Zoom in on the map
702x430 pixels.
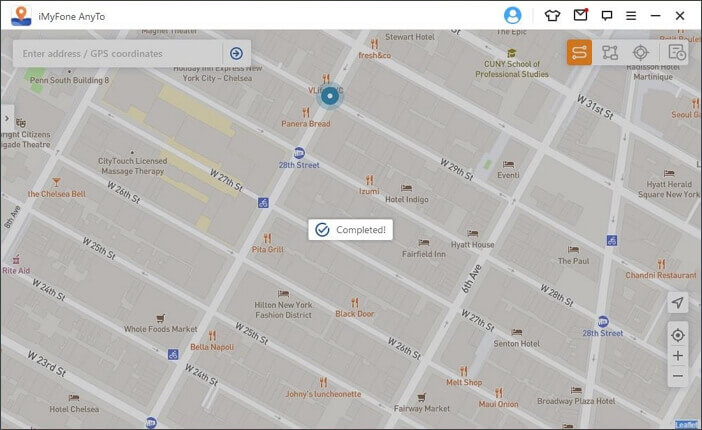678,356
